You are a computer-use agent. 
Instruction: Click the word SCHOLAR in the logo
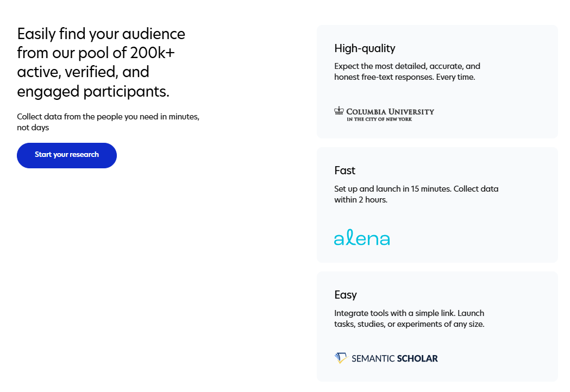417,358
